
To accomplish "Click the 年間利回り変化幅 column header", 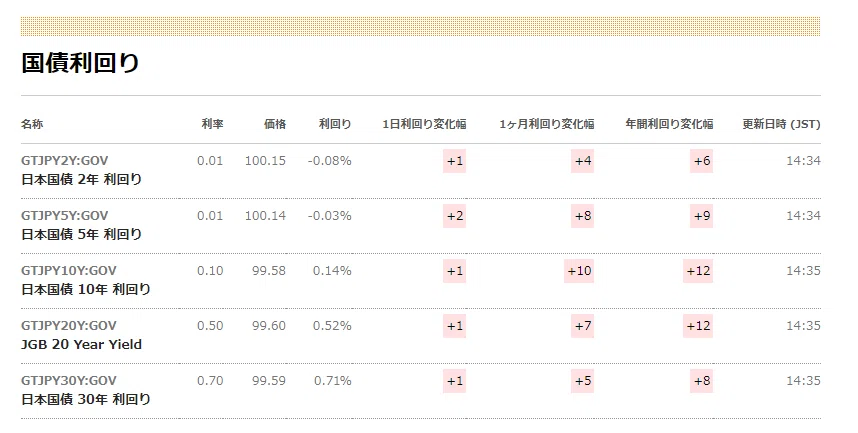I will (x=669, y=124).
